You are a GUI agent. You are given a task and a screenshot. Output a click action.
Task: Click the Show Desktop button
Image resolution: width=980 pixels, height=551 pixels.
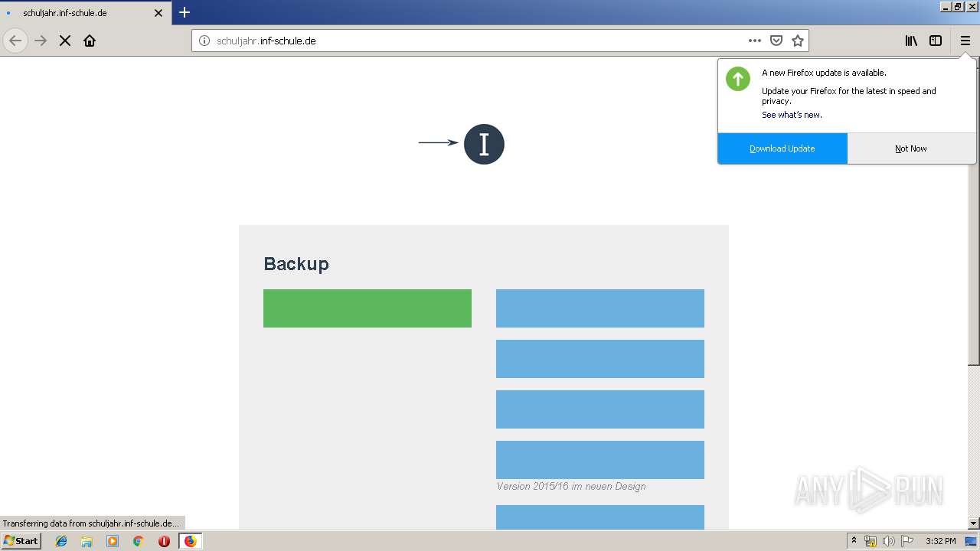[x=971, y=541]
